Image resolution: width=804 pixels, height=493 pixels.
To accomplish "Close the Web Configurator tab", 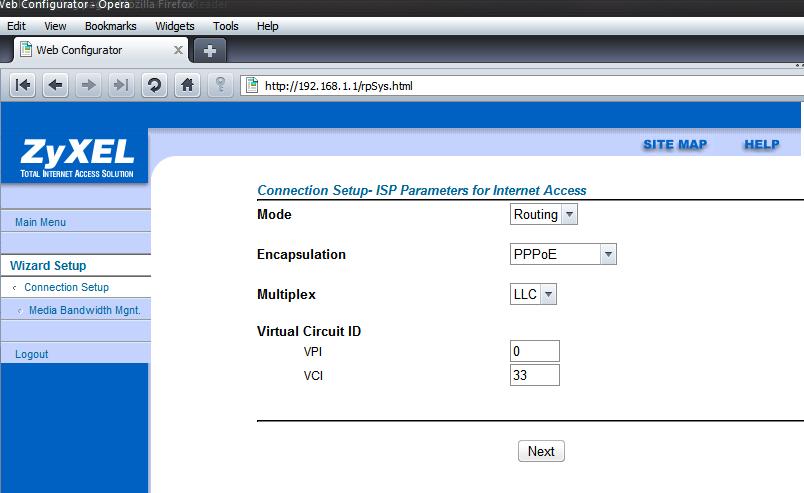I will pos(178,50).
